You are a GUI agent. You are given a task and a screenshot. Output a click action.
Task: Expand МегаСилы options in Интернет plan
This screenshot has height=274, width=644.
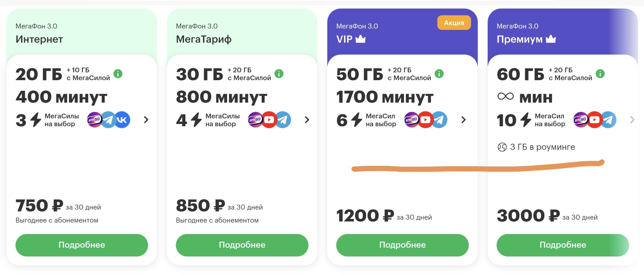click(x=146, y=120)
